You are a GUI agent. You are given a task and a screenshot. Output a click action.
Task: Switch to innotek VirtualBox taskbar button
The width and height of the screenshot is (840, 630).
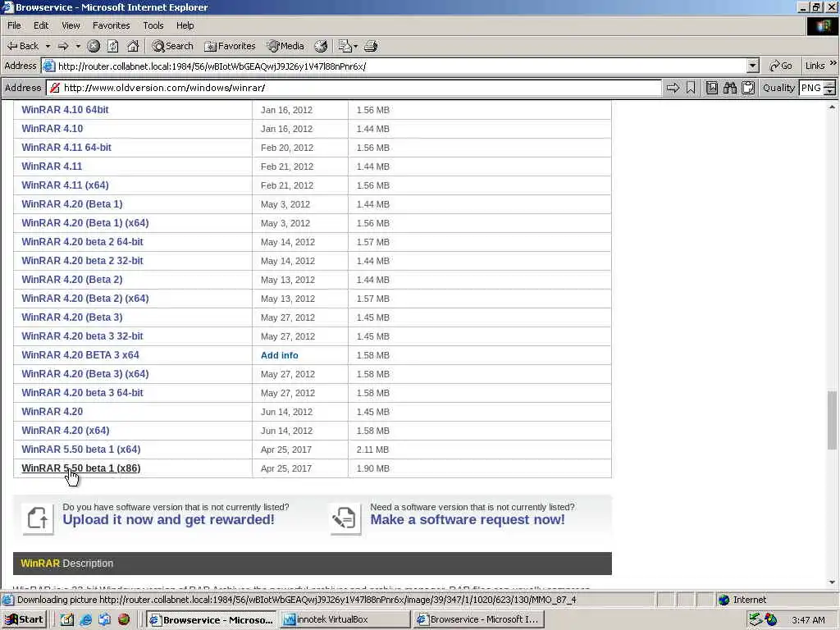point(345,619)
